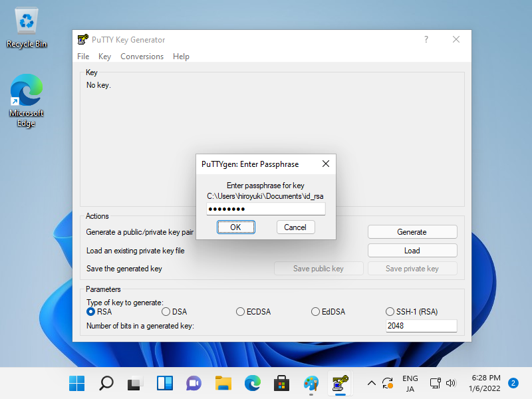Click the Windows Start button
532x399 pixels.
coord(77,383)
